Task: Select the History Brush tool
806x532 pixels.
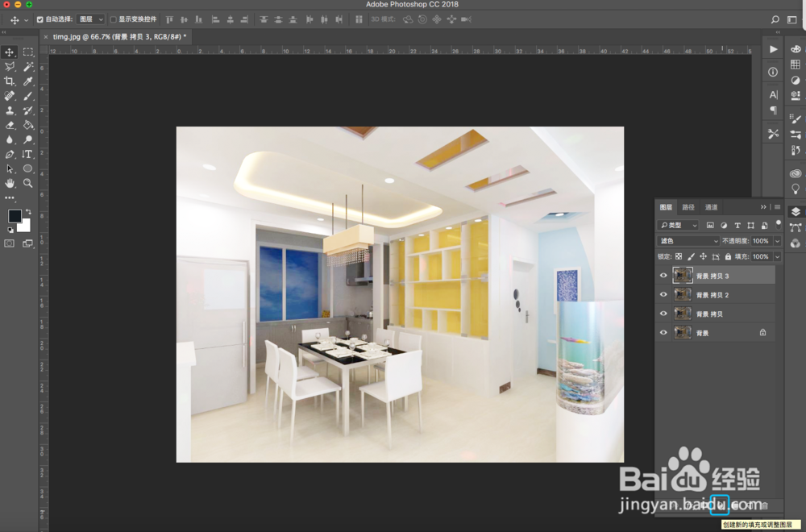Action: pos(27,110)
